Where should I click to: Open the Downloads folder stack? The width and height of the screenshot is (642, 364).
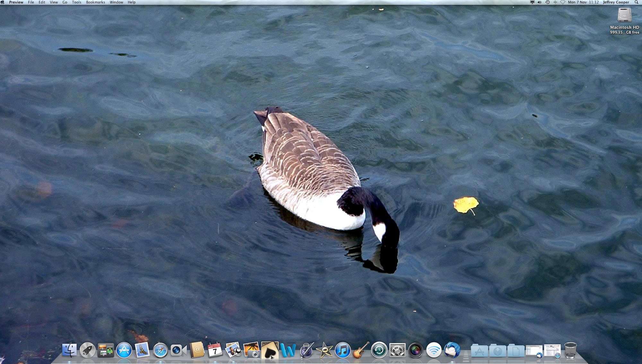pos(497,351)
